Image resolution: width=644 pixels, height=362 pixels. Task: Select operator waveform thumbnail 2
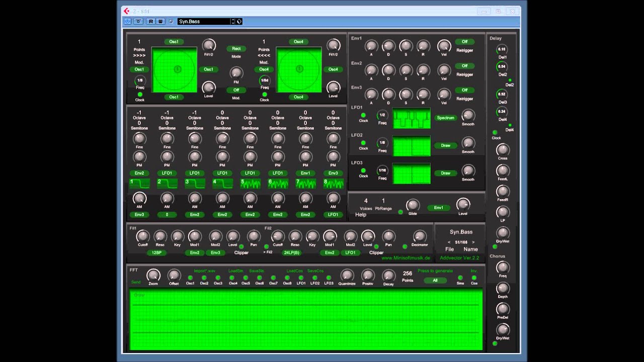(x=167, y=184)
